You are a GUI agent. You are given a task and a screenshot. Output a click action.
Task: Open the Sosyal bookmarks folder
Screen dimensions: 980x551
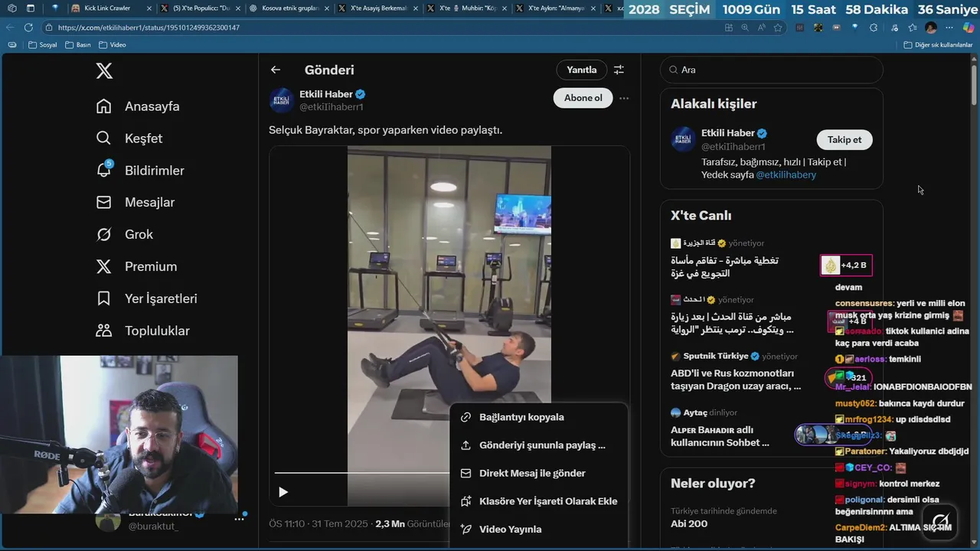pos(43,45)
